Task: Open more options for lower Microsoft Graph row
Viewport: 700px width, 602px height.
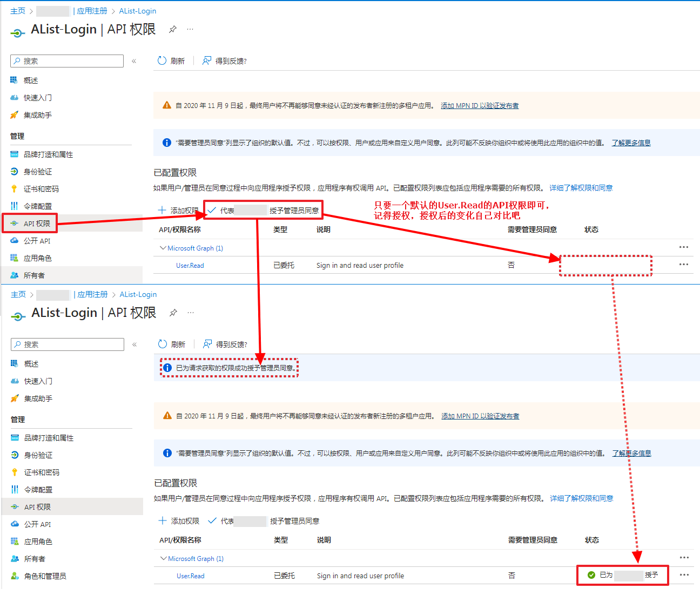Action: point(684,558)
